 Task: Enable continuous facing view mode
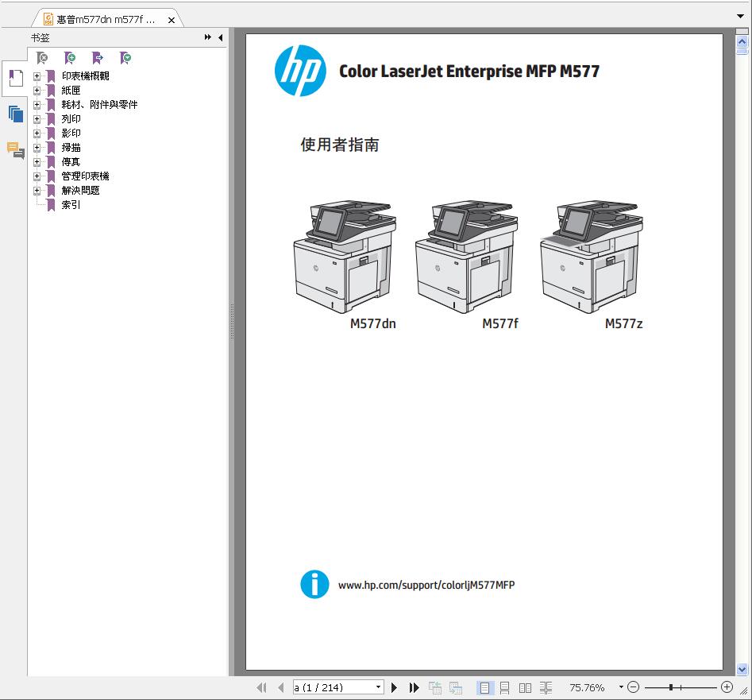[x=546, y=688]
